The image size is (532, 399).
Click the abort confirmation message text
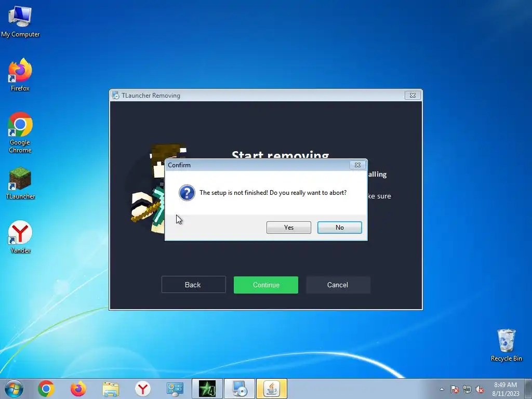[273, 193]
